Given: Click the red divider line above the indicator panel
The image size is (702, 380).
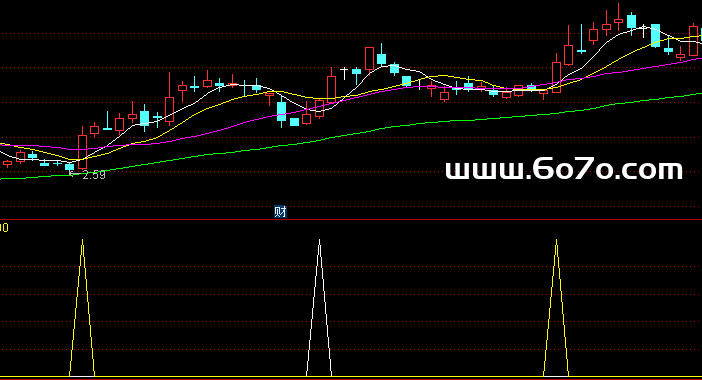Looking at the screenshot, I should 351,219.
